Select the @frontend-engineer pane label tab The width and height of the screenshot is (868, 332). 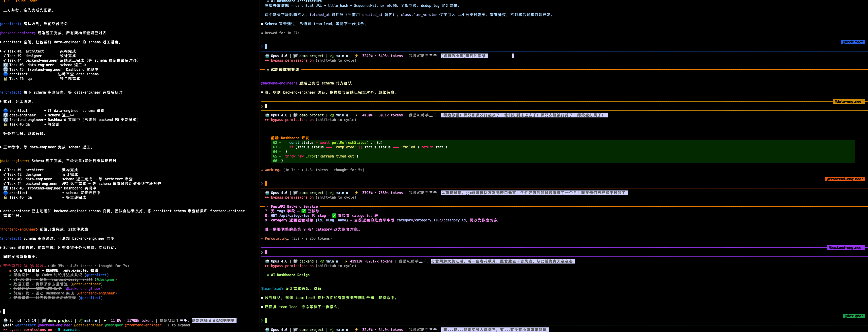point(845,179)
